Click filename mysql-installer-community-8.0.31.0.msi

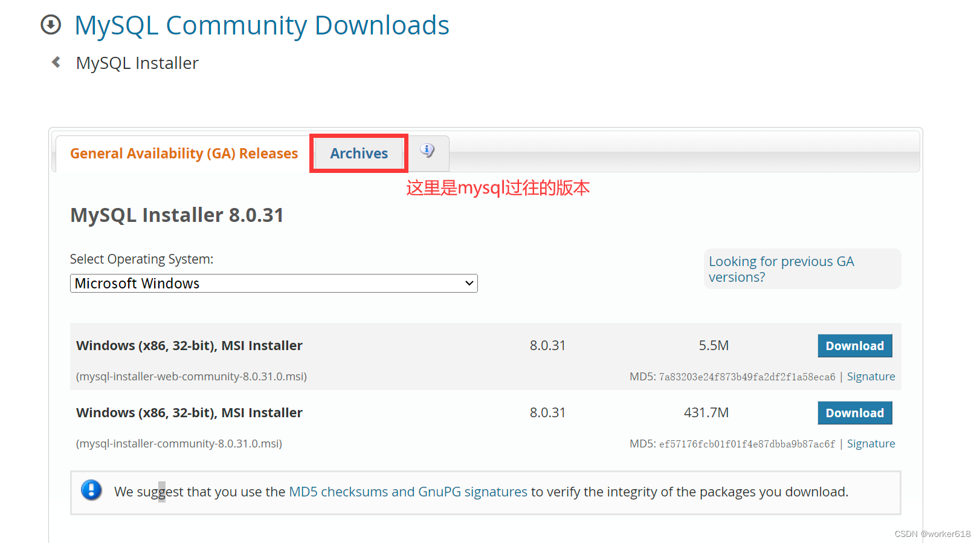click(x=179, y=444)
